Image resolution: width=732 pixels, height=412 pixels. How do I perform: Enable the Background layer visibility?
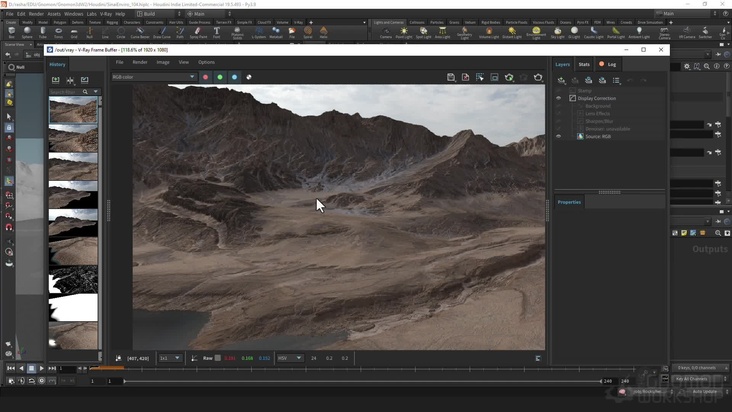tap(558, 106)
